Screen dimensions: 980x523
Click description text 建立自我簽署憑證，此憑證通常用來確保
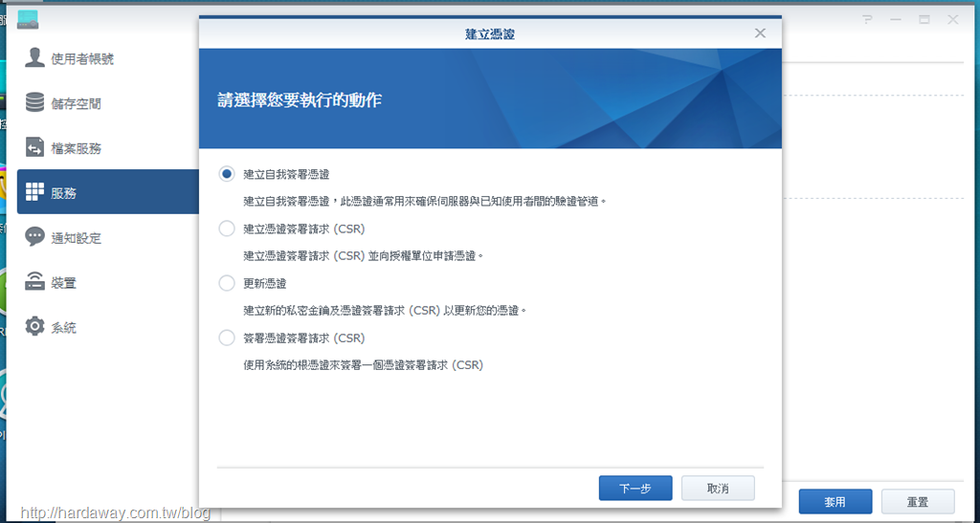(x=425, y=202)
